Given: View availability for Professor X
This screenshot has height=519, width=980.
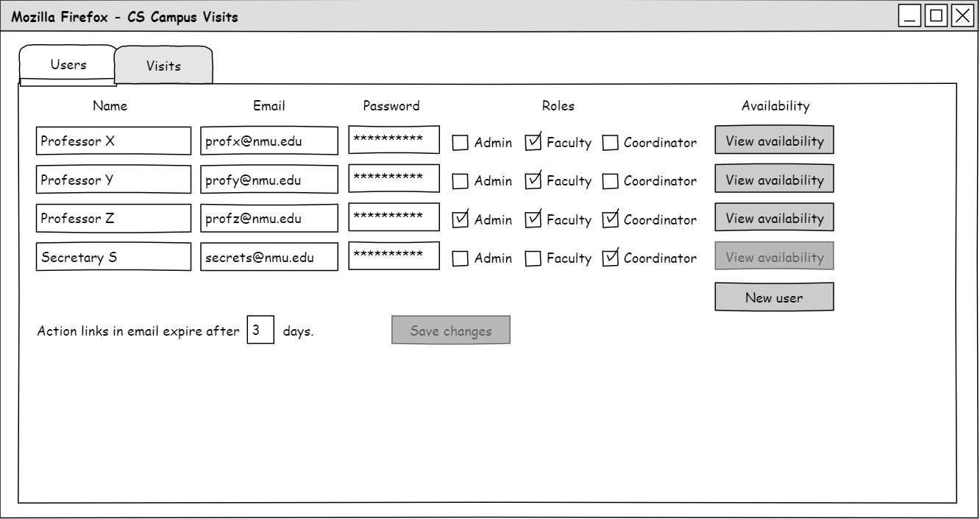Looking at the screenshot, I should click(774, 140).
